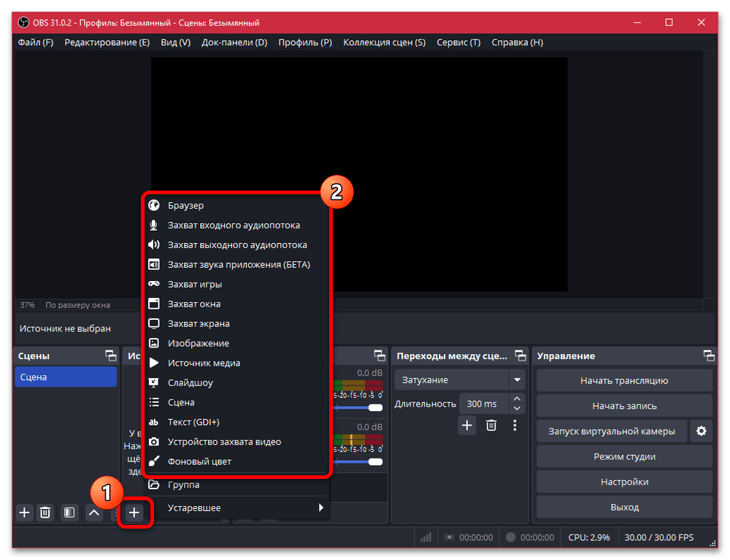The height and width of the screenshot is (560, 730).
Task: Pop out the Управление dock panel
Action: (709, 356)
